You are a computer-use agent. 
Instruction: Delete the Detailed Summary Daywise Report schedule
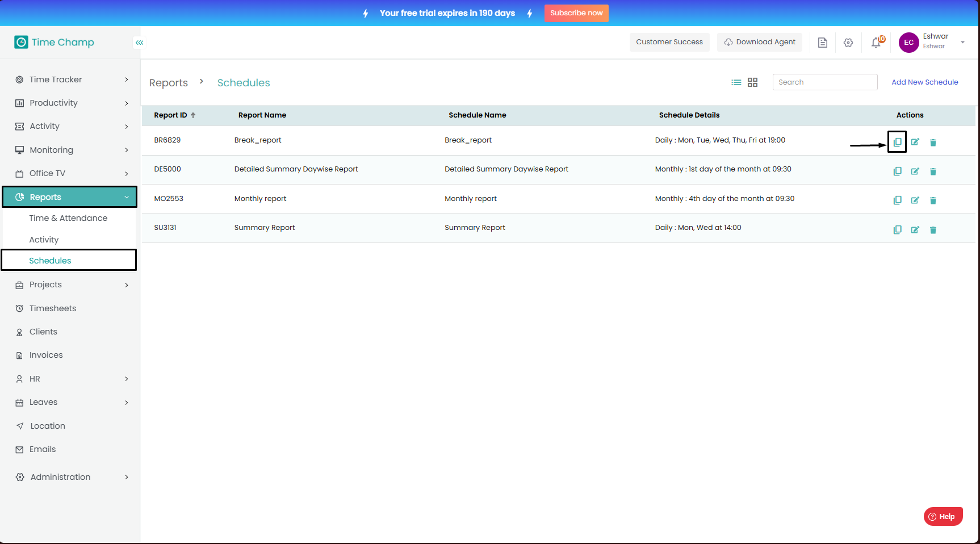click(x=933, y=171)
